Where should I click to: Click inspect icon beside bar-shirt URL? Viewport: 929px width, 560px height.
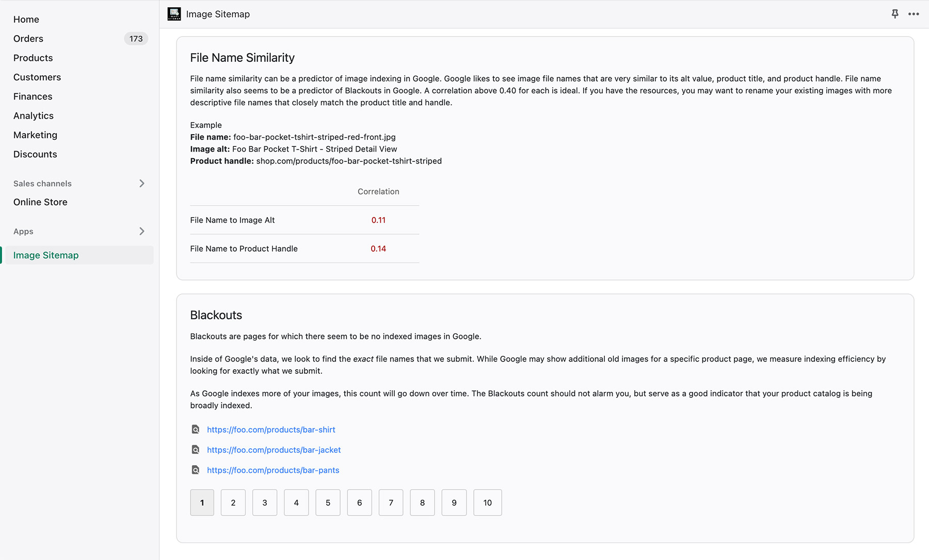(x=196, y=430)
